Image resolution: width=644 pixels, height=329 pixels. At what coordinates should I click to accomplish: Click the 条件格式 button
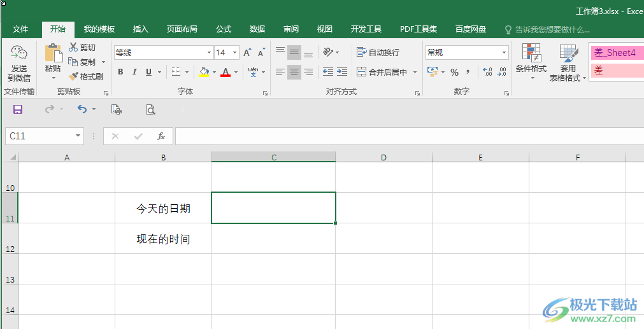(x=531, y=62)
